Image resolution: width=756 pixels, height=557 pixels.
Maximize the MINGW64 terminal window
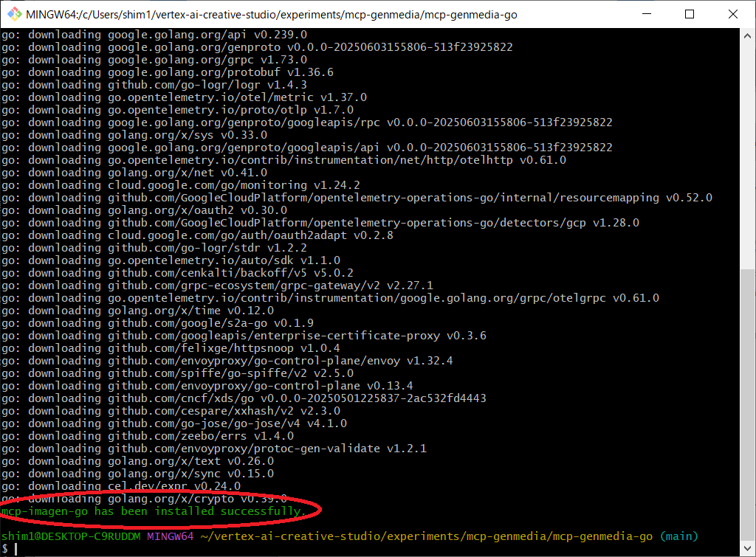690,14
